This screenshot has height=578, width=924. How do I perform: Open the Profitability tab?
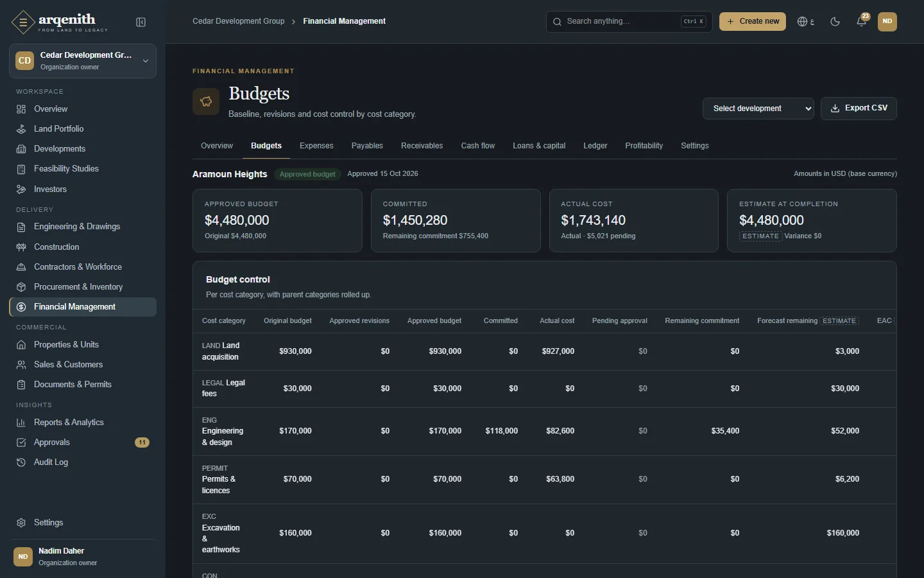pyautogui.click(x=644, y=146)
